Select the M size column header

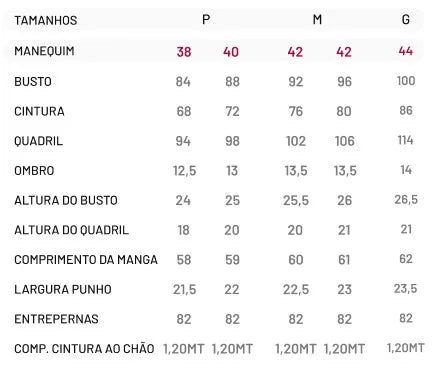tap(317, 20)
